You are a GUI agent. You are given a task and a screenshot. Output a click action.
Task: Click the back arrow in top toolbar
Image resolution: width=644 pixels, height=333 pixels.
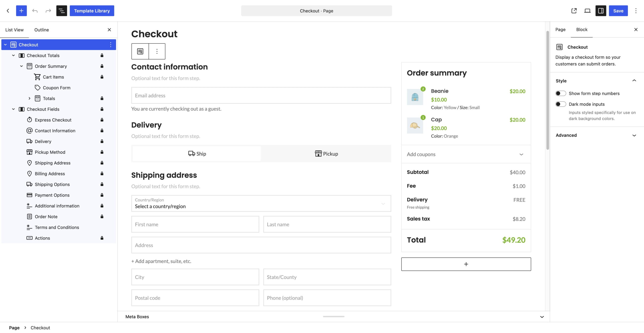coord(8,11)
